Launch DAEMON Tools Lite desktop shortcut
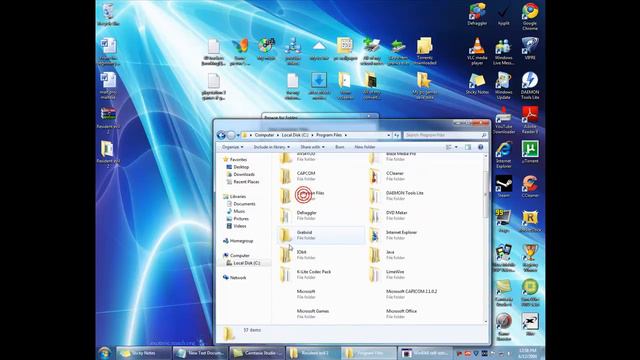Image resolution: width=640 pixels, height=360 pixels. (x=530, y=86)
